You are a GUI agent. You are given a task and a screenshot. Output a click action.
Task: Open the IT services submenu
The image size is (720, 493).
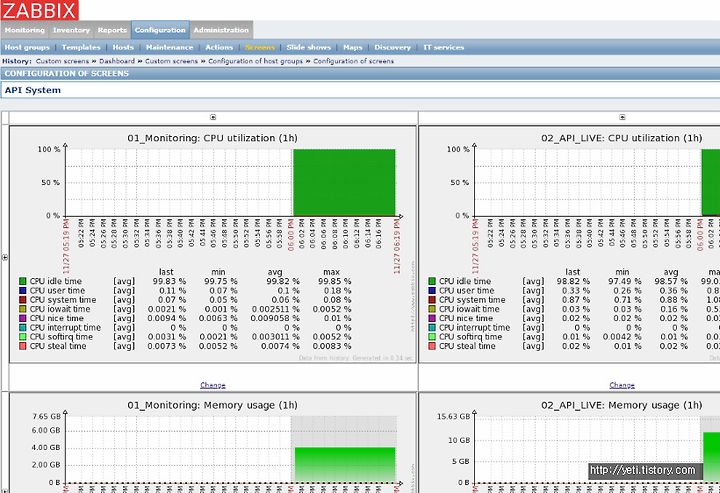(x=444, y=47)
